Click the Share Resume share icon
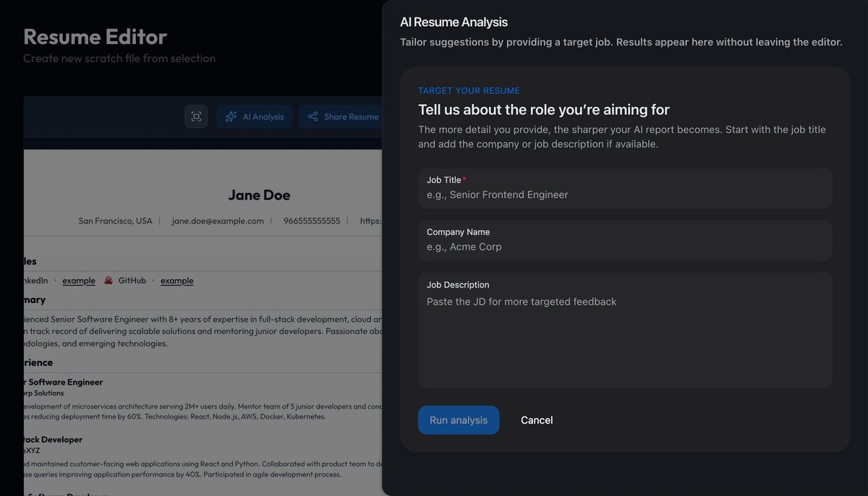868x496 pixels. click(x=313, y=116)
